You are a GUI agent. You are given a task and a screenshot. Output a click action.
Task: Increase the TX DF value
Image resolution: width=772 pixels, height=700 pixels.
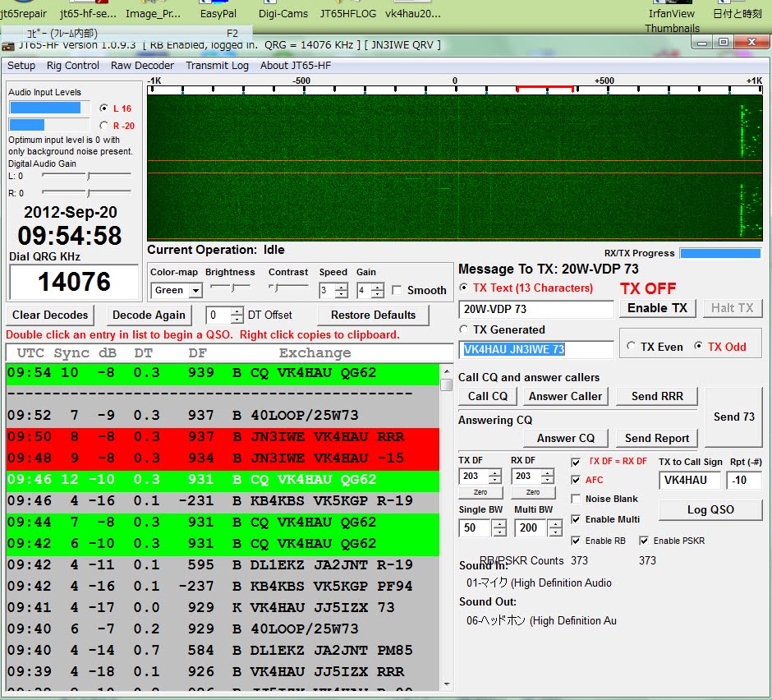(x=494, y=472)
